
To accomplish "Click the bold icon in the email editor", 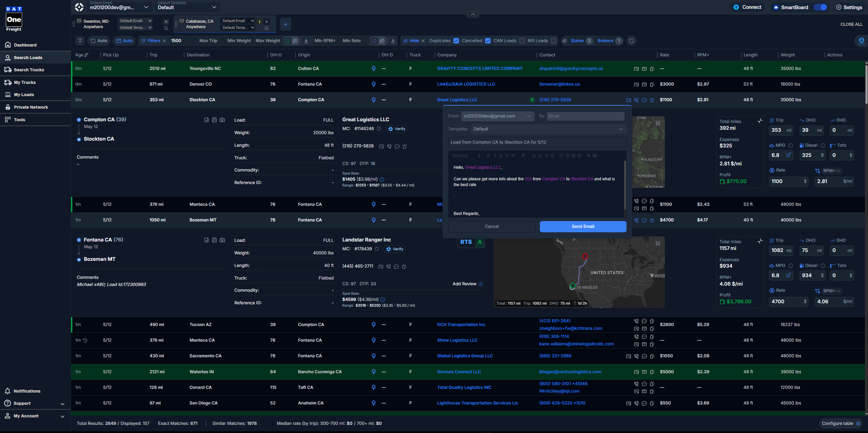I will [x=488, y=156].
